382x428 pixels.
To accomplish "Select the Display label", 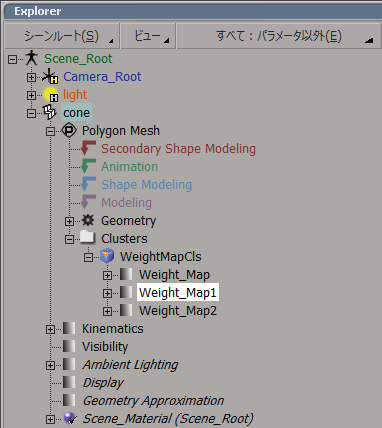I will (103, 383).
